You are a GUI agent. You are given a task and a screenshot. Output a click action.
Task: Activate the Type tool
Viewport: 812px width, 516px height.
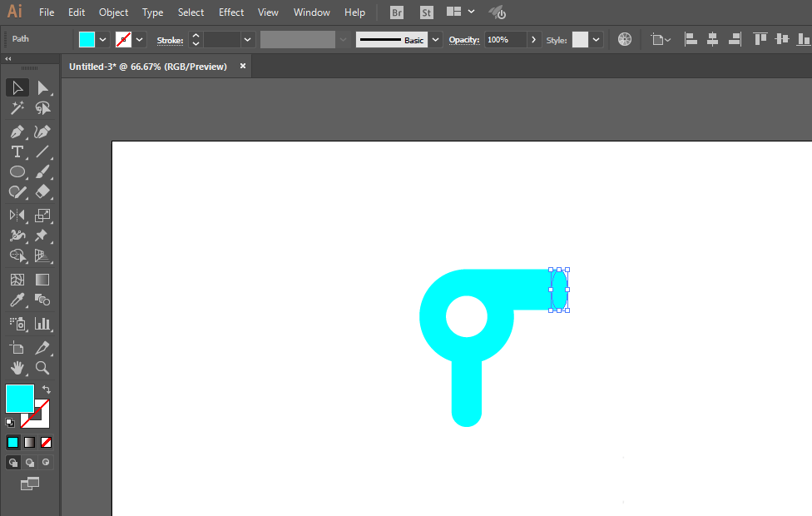[x=17, y=151]
